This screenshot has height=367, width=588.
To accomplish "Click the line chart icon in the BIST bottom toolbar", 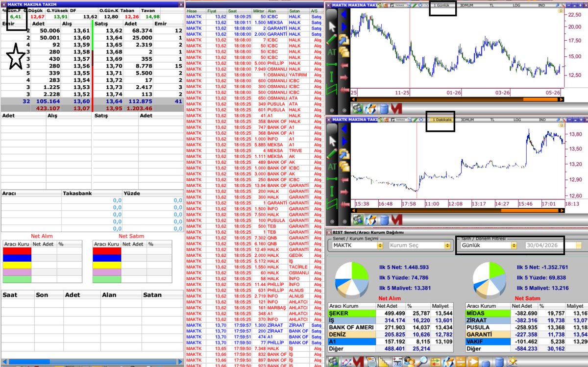I will [x=346, y=362].
